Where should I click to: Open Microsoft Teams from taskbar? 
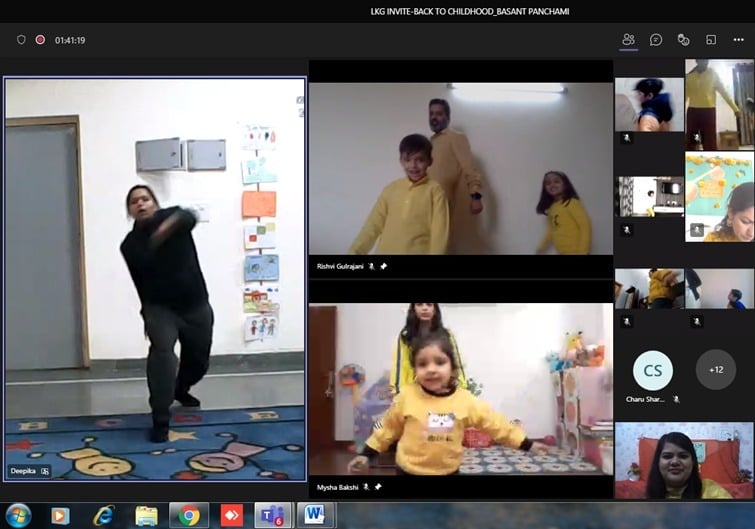272,515
